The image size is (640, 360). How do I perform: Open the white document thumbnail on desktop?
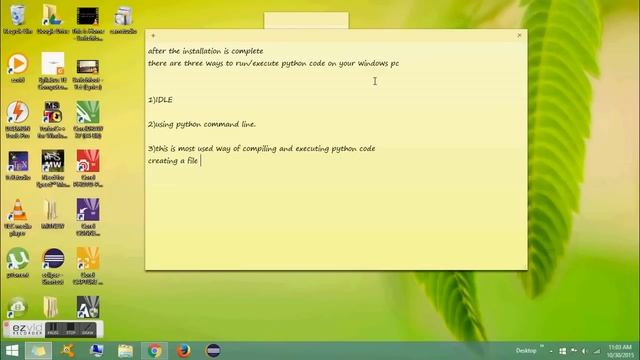[52, 71]
